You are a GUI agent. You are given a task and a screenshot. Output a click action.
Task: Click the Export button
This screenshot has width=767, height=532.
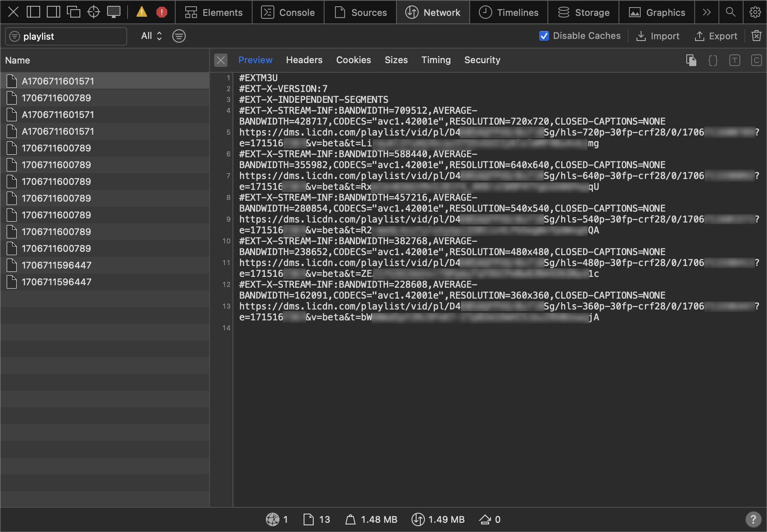[716, 36]
